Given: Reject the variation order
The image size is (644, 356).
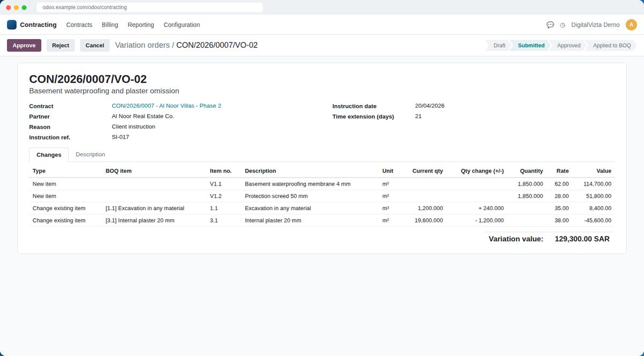Looking at the screenshot, I should [x=61, y=46].
